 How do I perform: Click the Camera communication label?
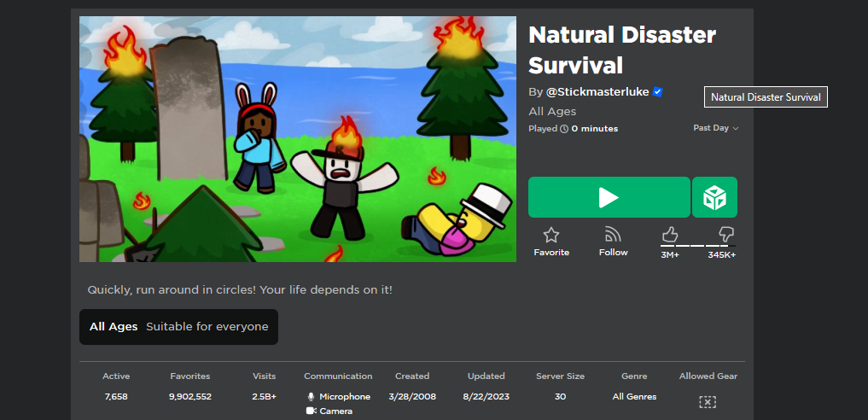point(336,411)
